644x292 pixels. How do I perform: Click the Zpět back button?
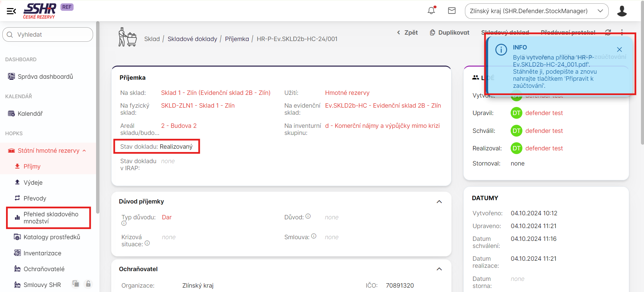407,33
